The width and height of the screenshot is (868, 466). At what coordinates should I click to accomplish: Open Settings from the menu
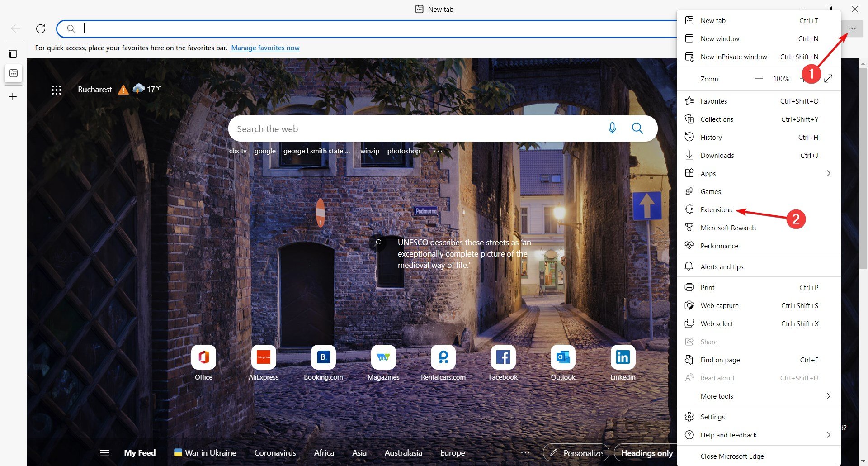coord(759,417)
